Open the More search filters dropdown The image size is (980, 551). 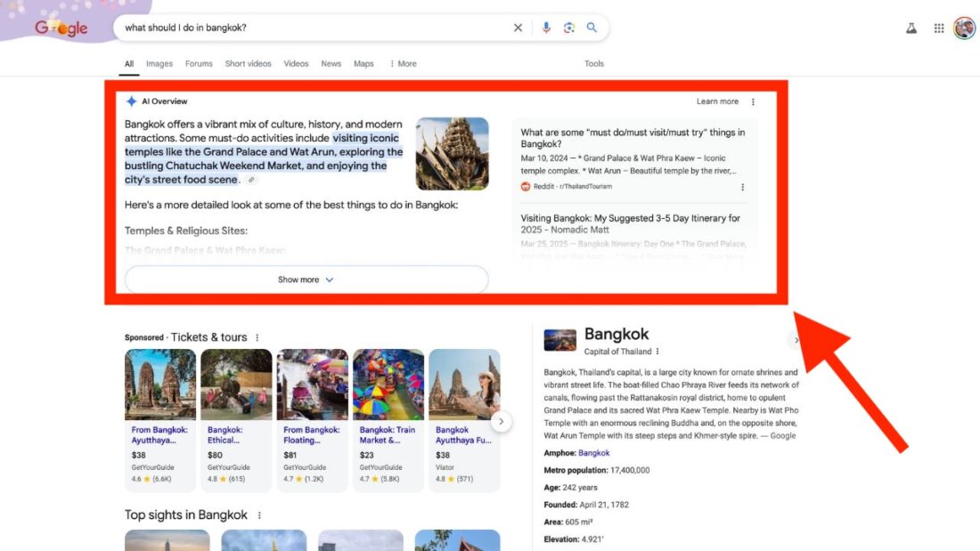[404, 63]
